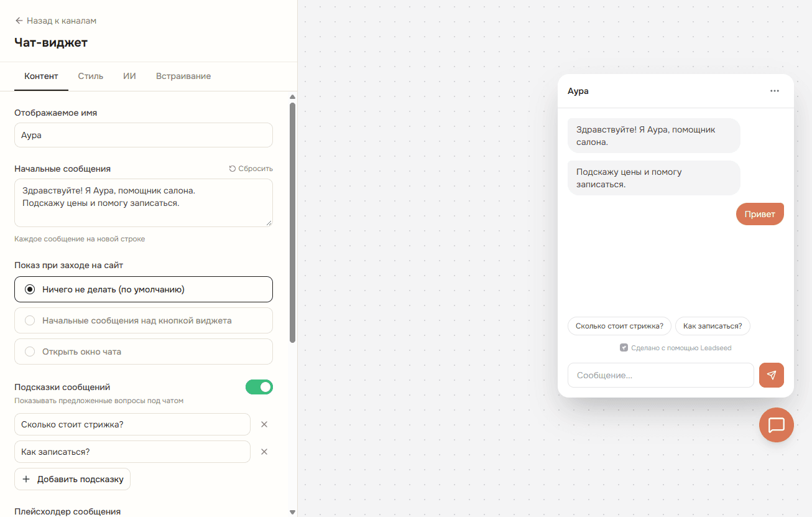Image resolution: width=812 pixels, height=517 pixels.
Task: Click the plus icon in Добавить подсказку
Action: click(x=26, y=479)
